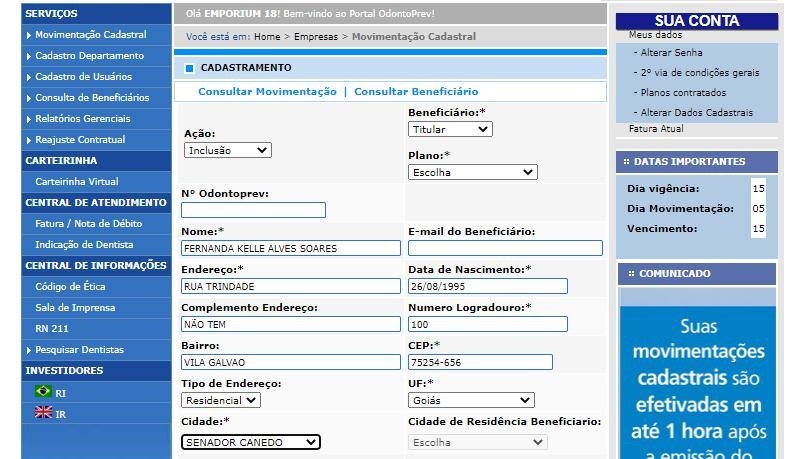Image resolution: width=811 pixels, height=459 pixels.
Task: Click the E-mail do Beneficiário field
Action: 505,248
